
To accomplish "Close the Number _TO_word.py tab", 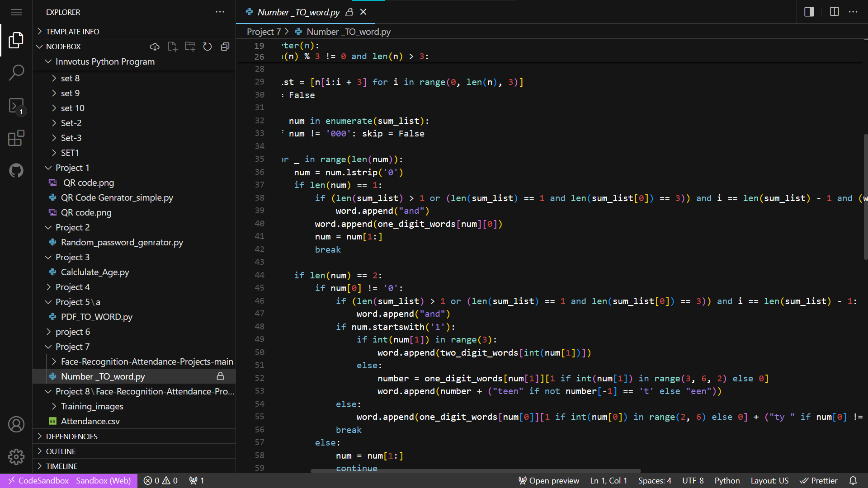I will pyautogui.click(x=363, y=12).
